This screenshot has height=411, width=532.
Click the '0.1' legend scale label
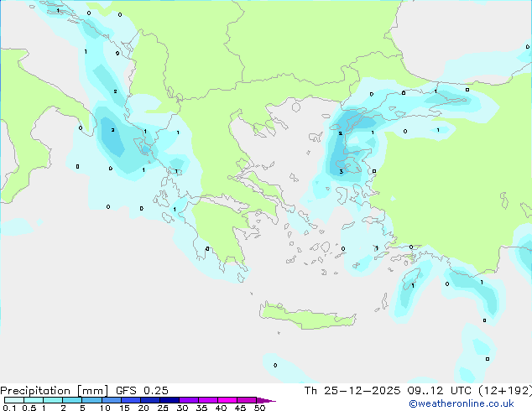[x=9, y=408]
